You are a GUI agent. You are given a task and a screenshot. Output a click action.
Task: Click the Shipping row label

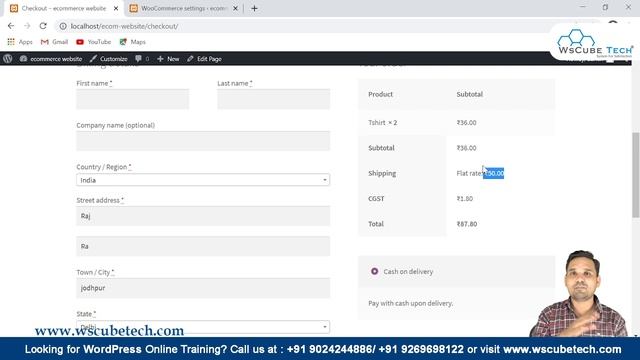tap(382, 173)
